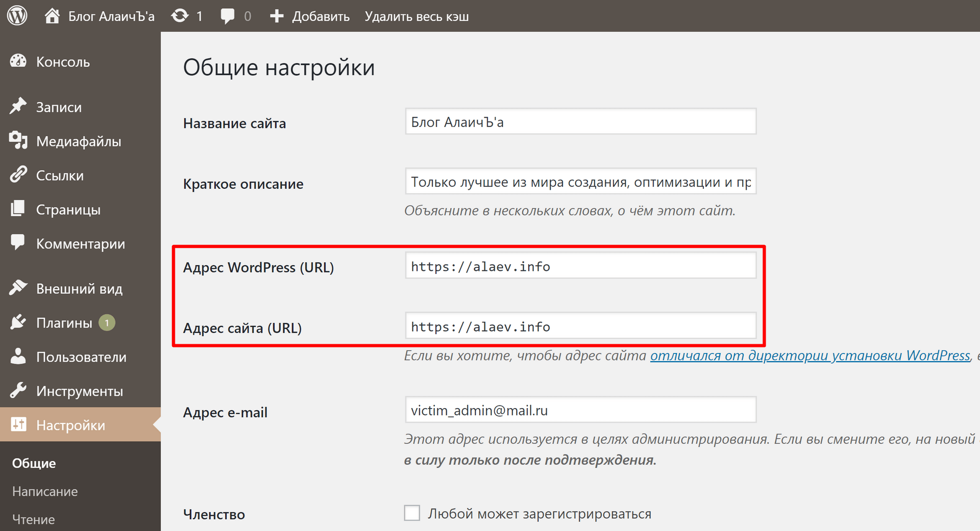Viewport: 980px width, 531px height.
Task: Open Комментарии menu item
Action: (80, 244)
